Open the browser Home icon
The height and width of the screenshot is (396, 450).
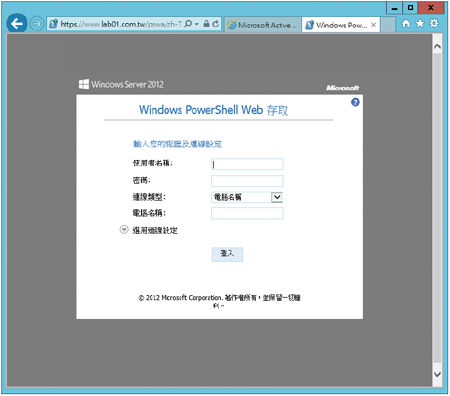406,23
